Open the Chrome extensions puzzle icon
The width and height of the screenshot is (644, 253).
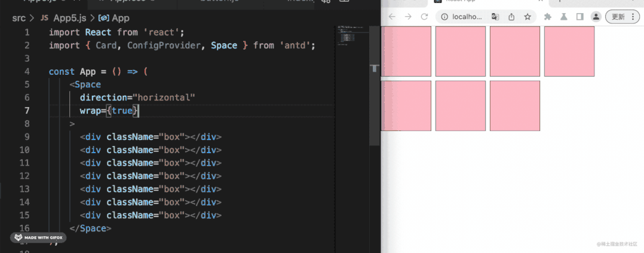[x=547, y=17]
